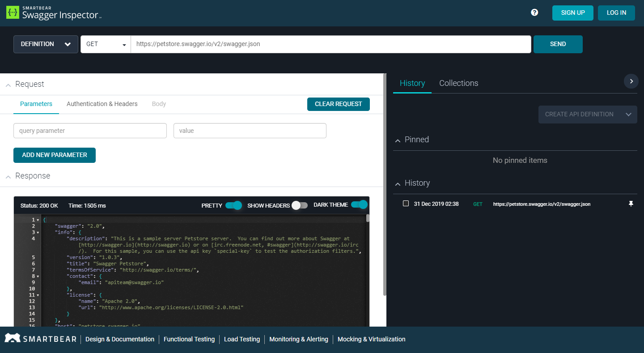Open the Collections tab

[459, 83]
